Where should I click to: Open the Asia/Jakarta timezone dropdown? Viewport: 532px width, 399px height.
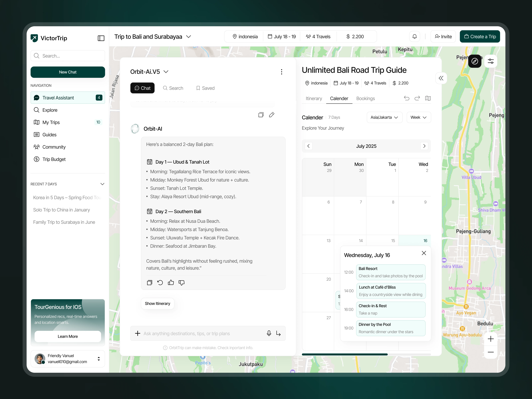coord(385,117)
